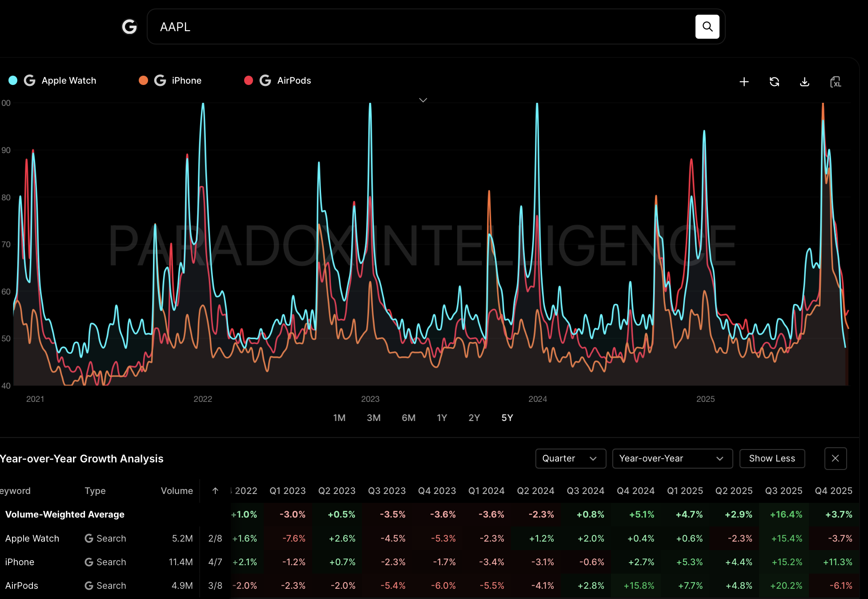Collapse the chart using the chevron arrow
This screenshot has width=868, height=599.
423,100
